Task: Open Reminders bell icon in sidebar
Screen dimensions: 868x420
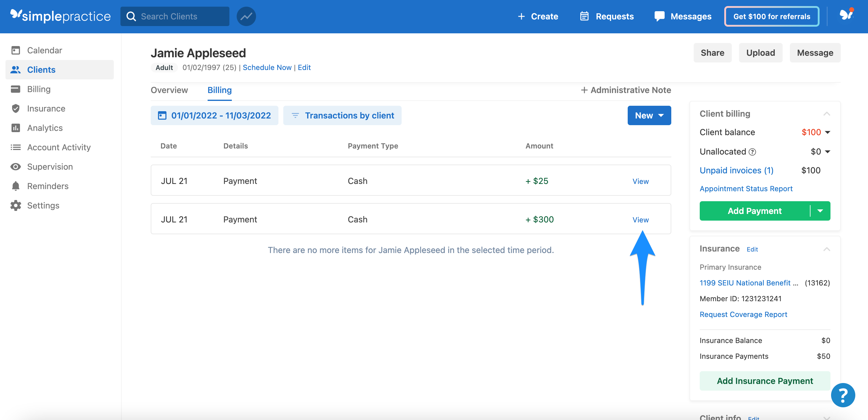Action: click(15, 186)
